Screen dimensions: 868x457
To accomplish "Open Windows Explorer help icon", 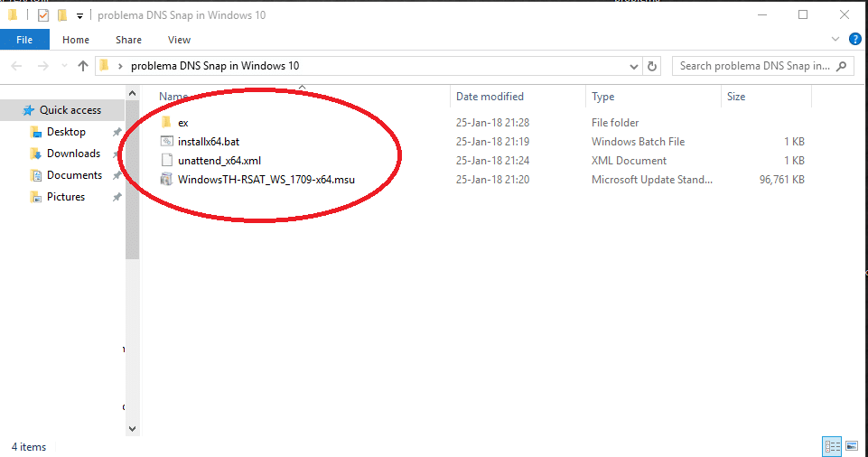I will [x=854, y=39].
